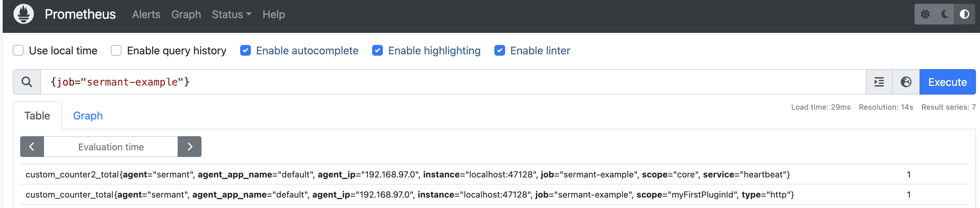Open the metrics explorer globe icon

(906, 82)
